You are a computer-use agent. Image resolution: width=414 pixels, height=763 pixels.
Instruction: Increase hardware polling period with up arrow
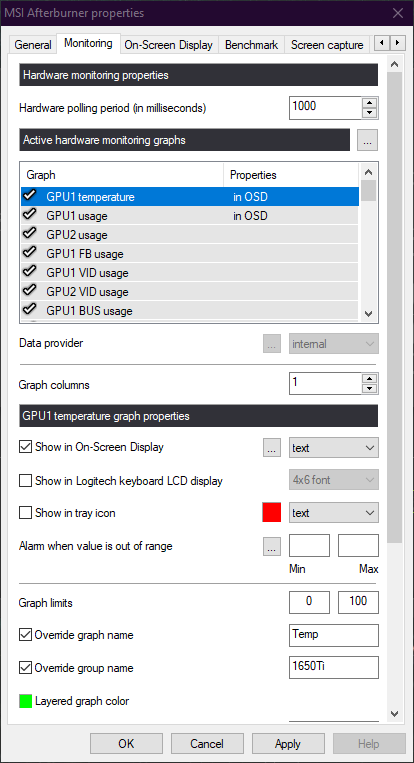pyautogui.click(x=370, y=103)
